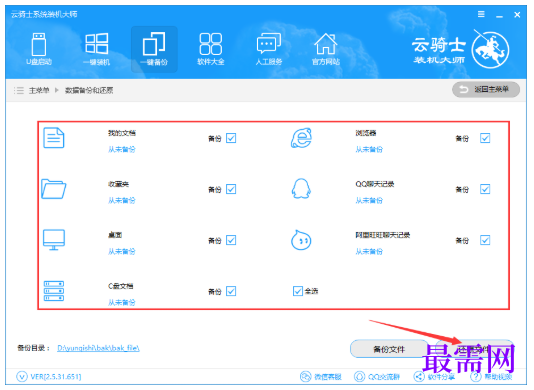Image resolution: width=534 pixels, height=390 pixels.
Task: Click the 还原文件 restore files button
Action: click(474, 349)
